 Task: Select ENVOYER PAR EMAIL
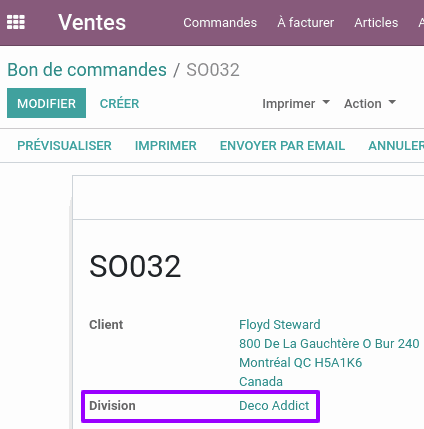click(x=282, y=146)
